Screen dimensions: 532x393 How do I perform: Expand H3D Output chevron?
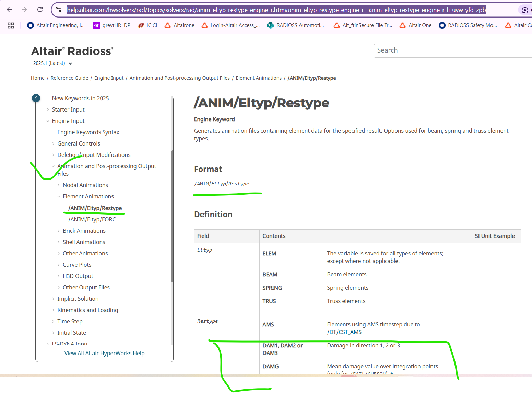point(59,276)
